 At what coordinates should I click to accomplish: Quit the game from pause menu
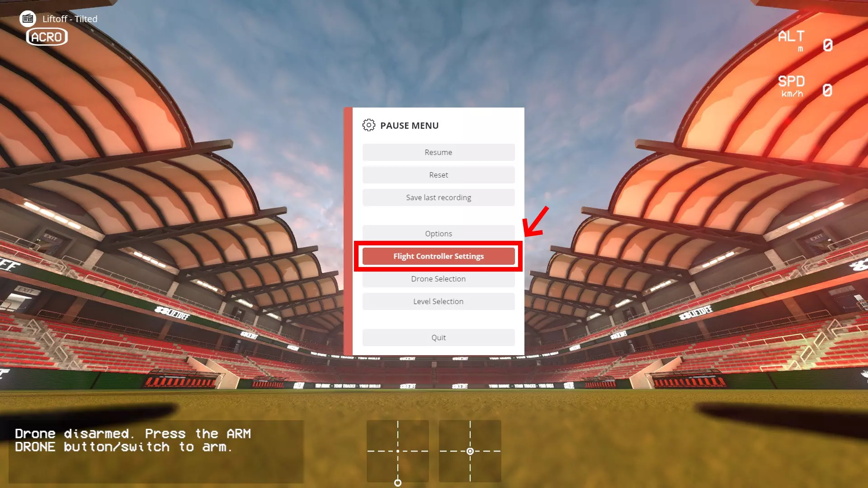click(x=439, y=338)
